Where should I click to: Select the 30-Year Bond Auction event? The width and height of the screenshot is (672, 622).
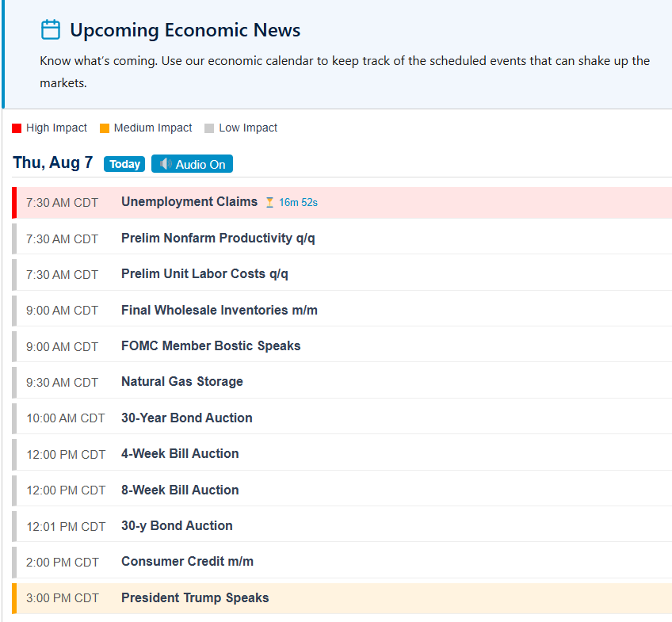pyautogui.click(x=342, y=418)
